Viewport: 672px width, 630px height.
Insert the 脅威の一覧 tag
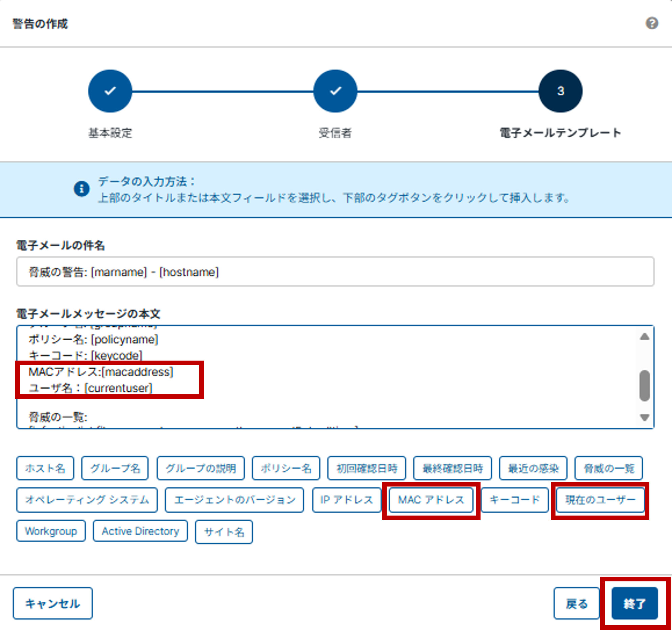[609, 468]
